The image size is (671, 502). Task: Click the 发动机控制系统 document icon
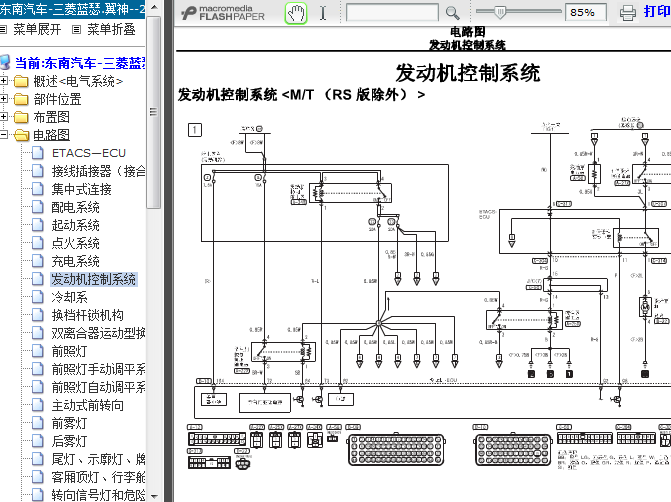point(38,279)
